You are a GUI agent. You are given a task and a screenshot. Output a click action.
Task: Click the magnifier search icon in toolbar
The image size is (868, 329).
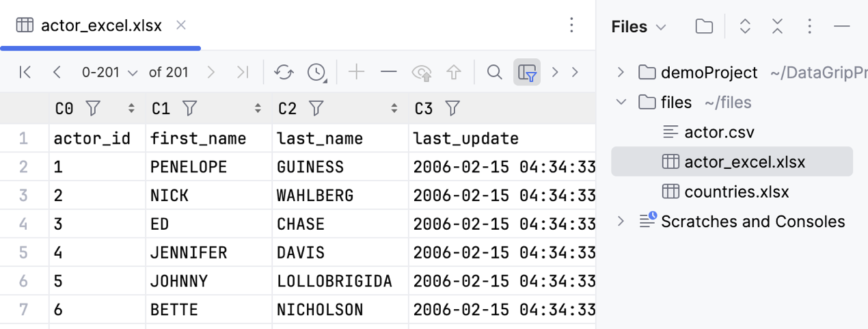coord(494,72)
